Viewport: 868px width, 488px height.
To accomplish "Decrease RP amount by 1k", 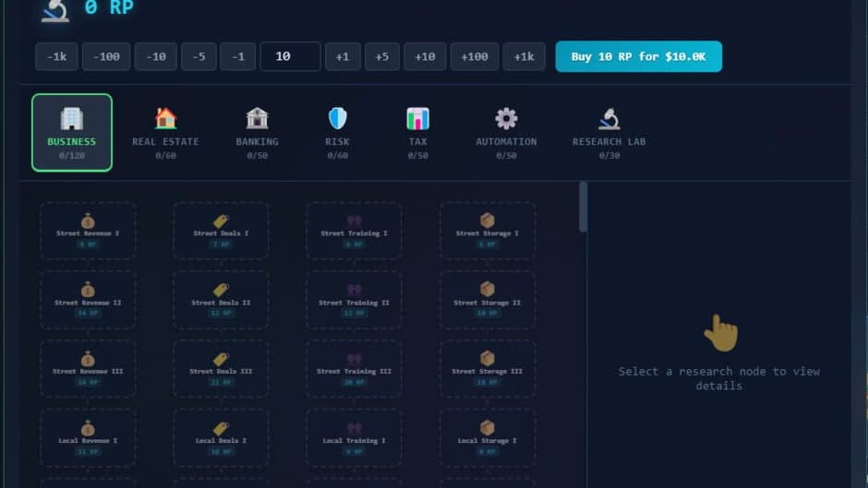I will [56, 56].
